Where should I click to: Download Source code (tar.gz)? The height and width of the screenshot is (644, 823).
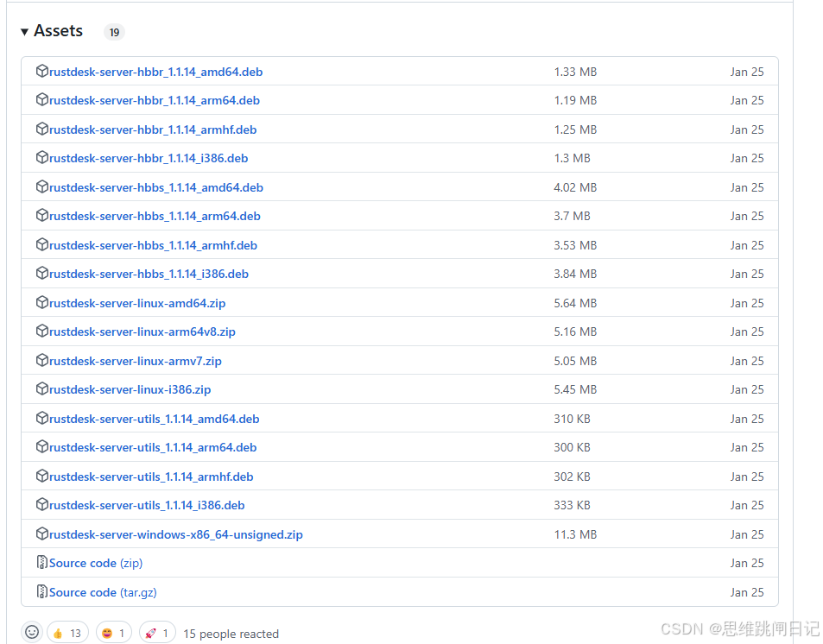[x=103, y=592]
